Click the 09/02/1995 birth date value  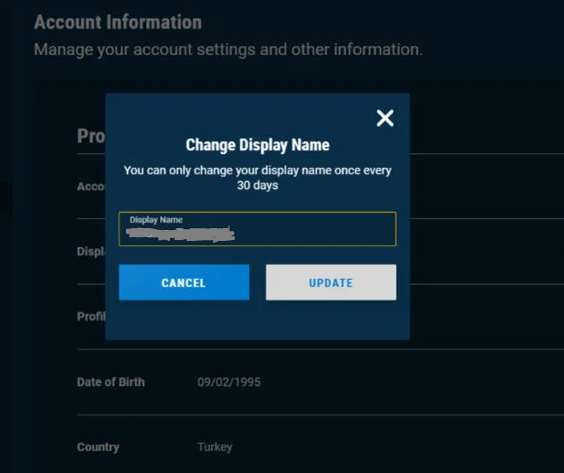pos(229,382)
